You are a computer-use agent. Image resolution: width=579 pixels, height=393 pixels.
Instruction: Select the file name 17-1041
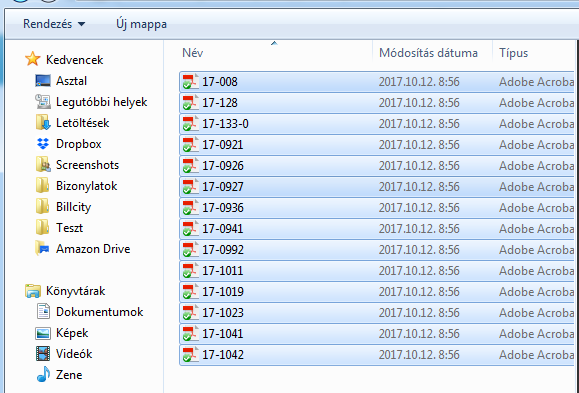pyautogui.click(x=223, y=334)
